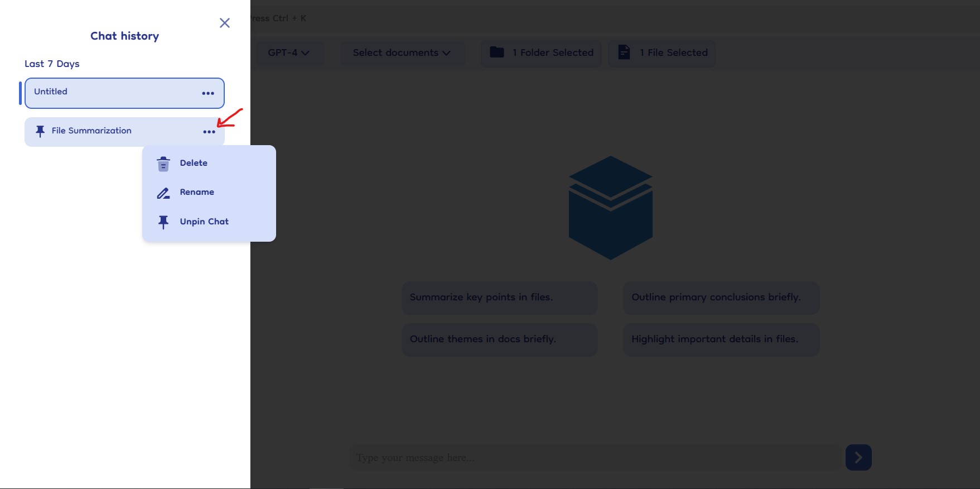Expand the GPT-4 model dropdown
The width and height of the screenshot is (980, 489).
tap(288, 52)
